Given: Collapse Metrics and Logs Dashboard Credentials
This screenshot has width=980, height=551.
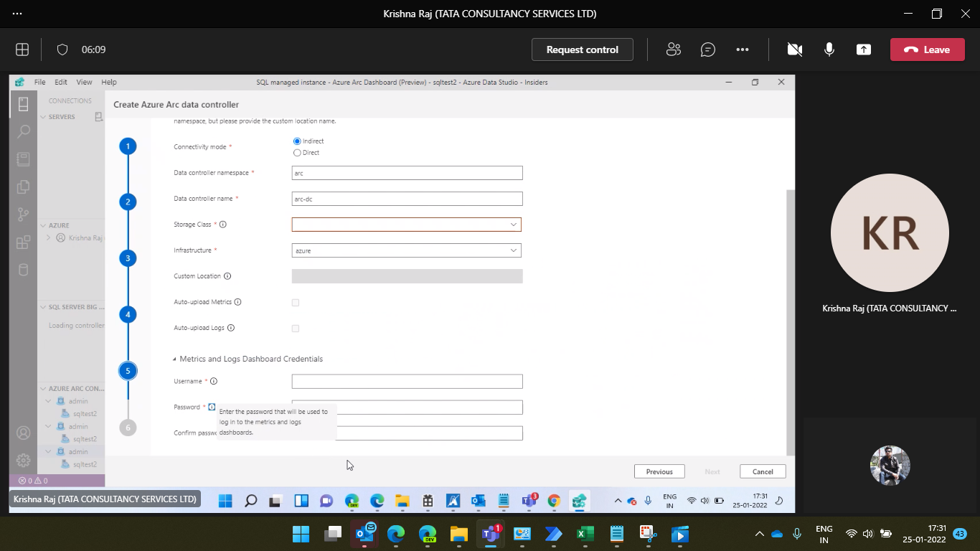Looking at the screenshot, I should (x=174, y=358).
